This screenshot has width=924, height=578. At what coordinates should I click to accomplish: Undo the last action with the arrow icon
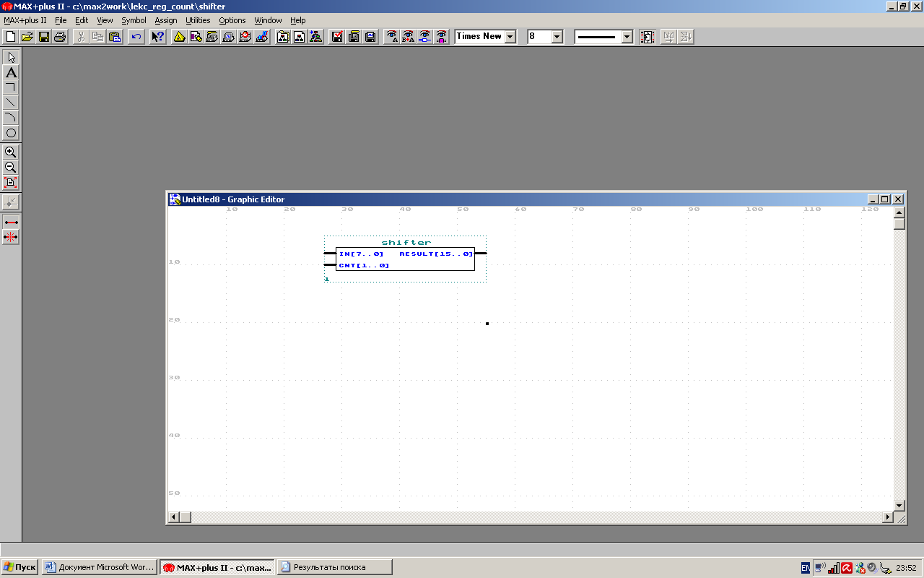(136, 36)
